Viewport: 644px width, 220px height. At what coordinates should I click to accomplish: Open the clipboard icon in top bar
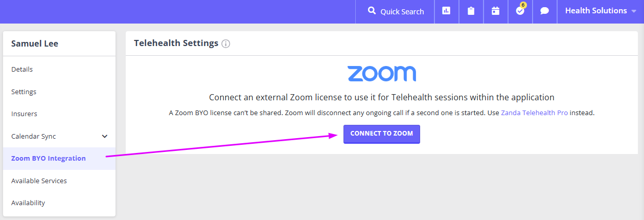pos(471,11)
